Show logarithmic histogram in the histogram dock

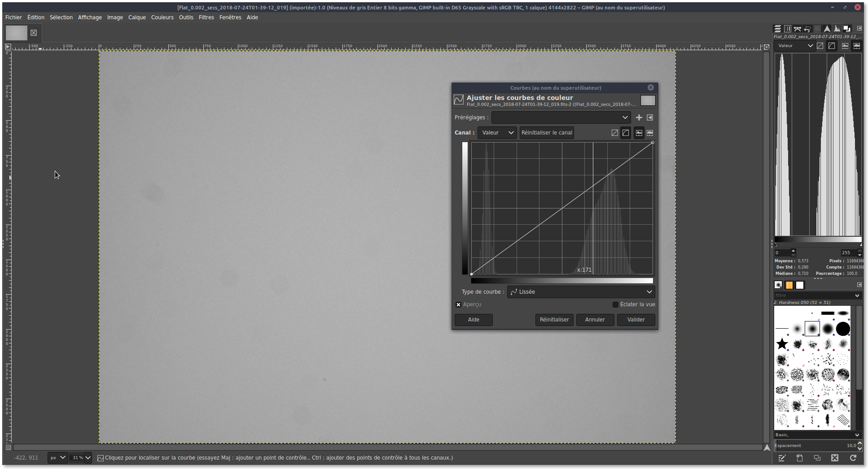[x=857, y=46]
